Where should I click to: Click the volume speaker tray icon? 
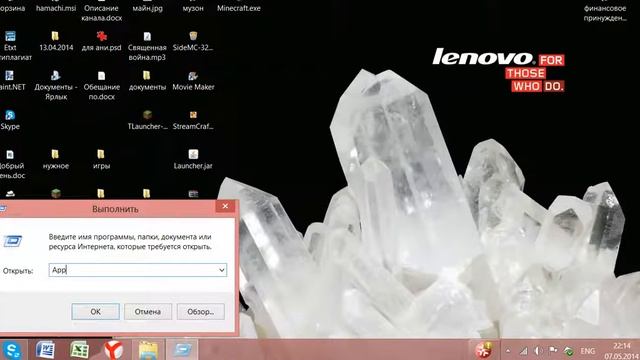pos(538,351)
